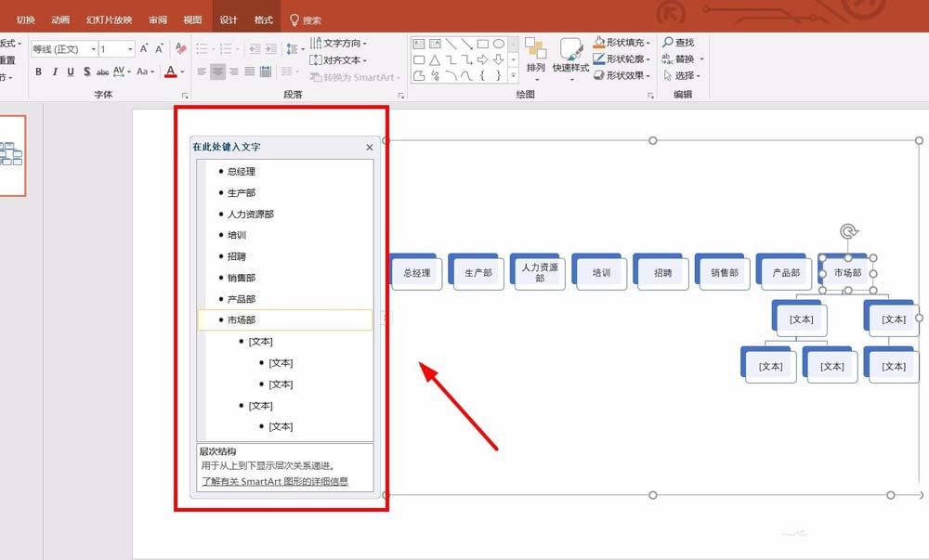Select the right brace shape
The image size is (929, 560).
tap(499, 76)
